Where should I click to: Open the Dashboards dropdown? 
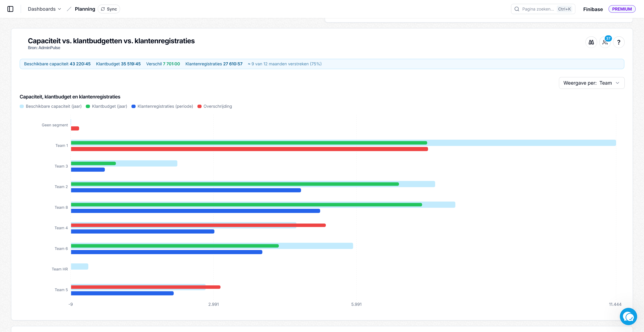44,9
